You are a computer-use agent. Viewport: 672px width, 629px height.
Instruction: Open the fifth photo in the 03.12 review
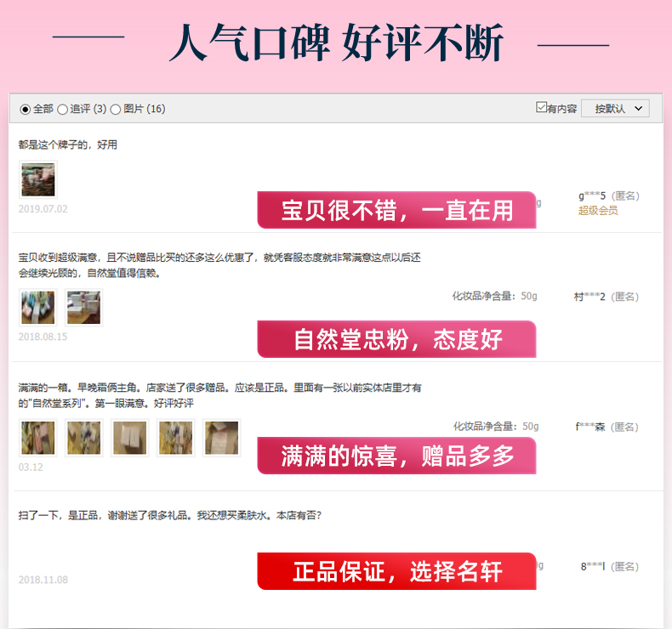221,438
